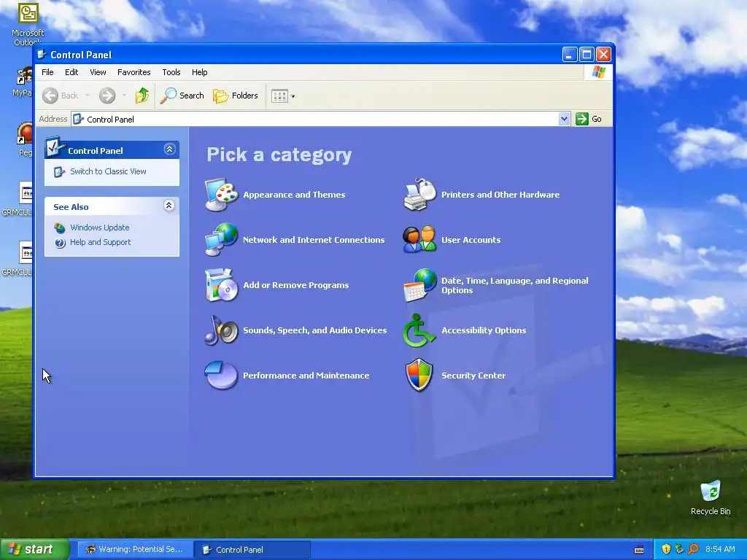Click the Help and Support question icon
Viewport: 747px width, 560px height.
click(60, 243)
